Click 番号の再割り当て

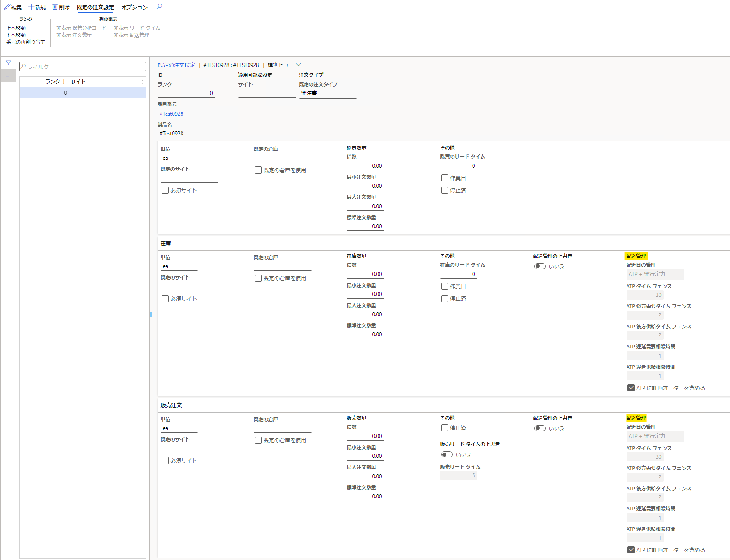[x=25, y=42]
